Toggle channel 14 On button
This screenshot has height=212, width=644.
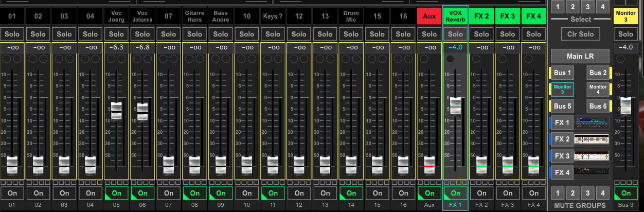pos(351,193)
